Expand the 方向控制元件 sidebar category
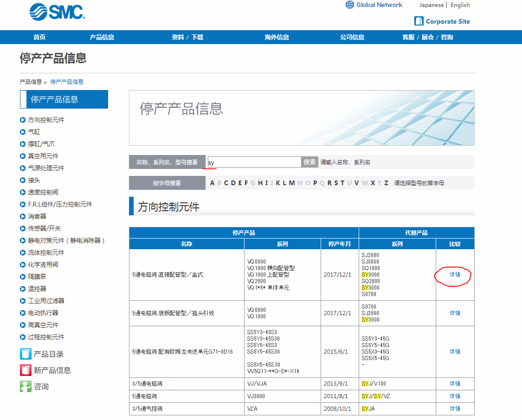This screenshot has width=522, height=420. [x=44, y=120]
